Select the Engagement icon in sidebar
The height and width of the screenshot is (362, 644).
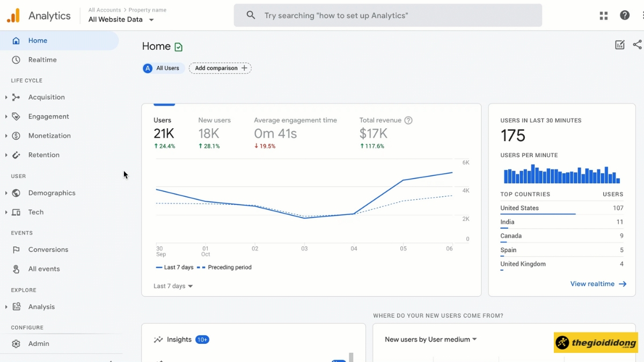pos(16,116)
